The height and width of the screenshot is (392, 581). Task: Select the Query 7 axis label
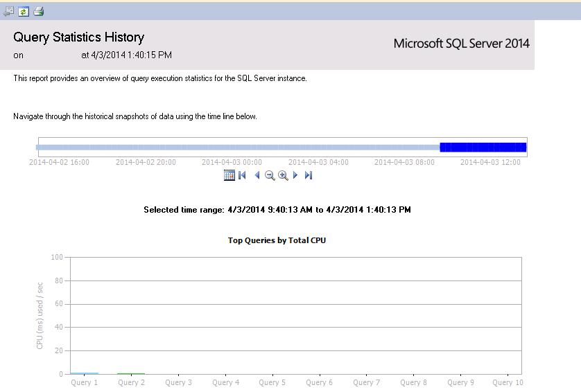pyautogui.click(x=366, y=382)
